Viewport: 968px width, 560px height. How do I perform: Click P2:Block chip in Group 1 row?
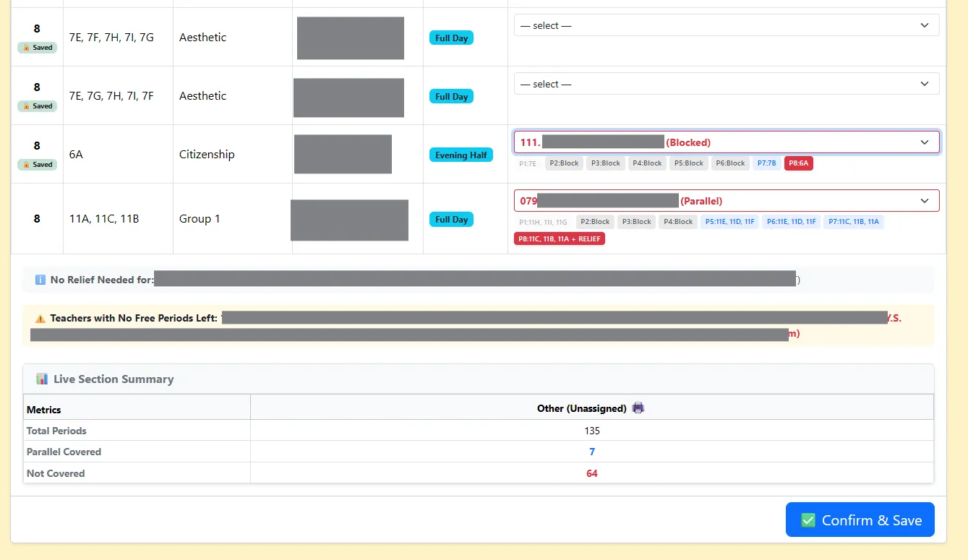595,222
